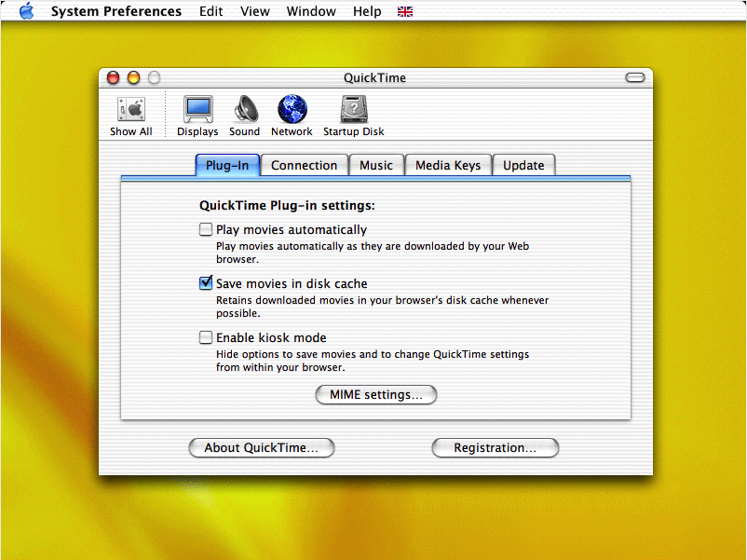Viewport: 747px width, 560px height.
Task: Enable kiosk mode
Action: click(205, 337)
